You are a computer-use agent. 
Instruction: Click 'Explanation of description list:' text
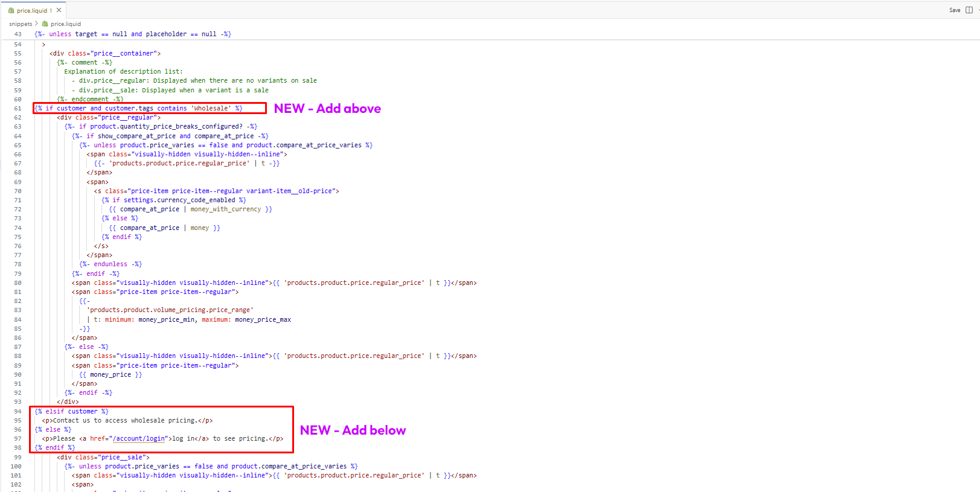(123, 71)
